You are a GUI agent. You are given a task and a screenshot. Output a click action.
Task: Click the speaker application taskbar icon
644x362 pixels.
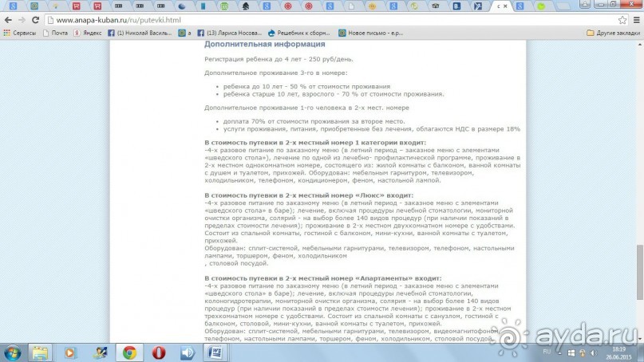click(x=188, y=352)
